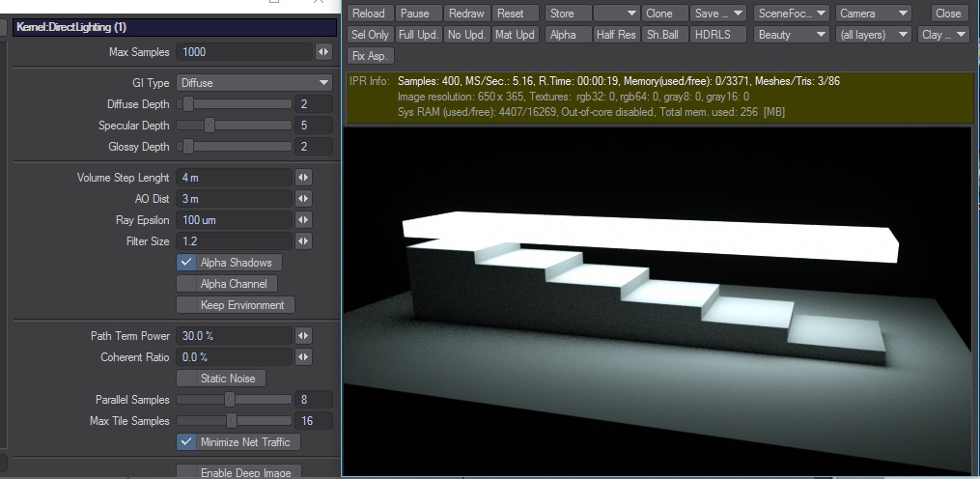
Task: Click the Max Tile Samples value field
Action: 314,421
